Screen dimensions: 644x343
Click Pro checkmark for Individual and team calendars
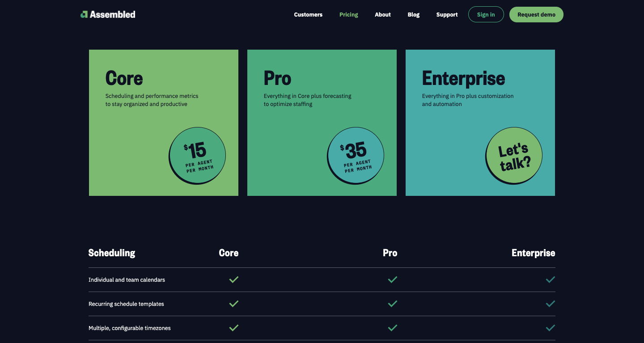[x=393, y=279]
